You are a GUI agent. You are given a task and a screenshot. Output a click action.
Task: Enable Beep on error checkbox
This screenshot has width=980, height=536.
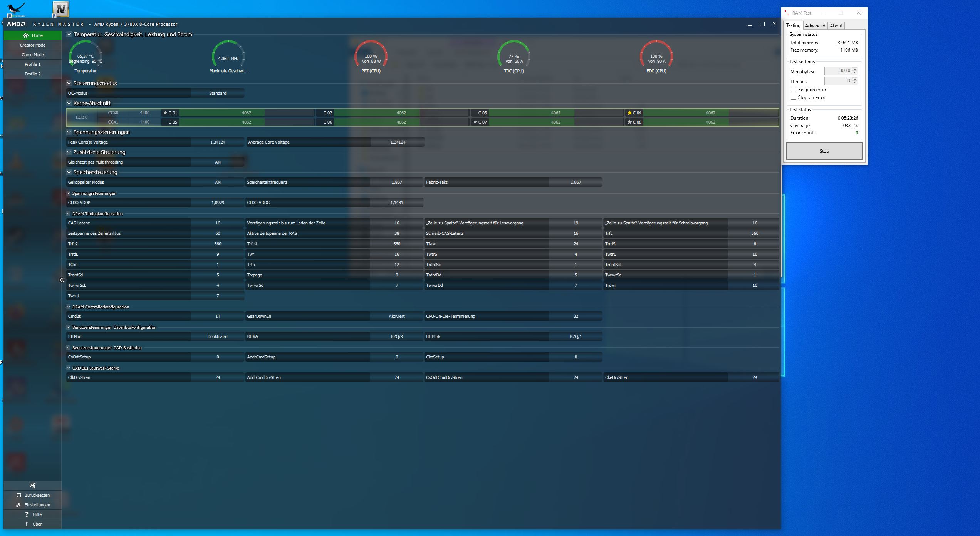click(x=794, y=90)
